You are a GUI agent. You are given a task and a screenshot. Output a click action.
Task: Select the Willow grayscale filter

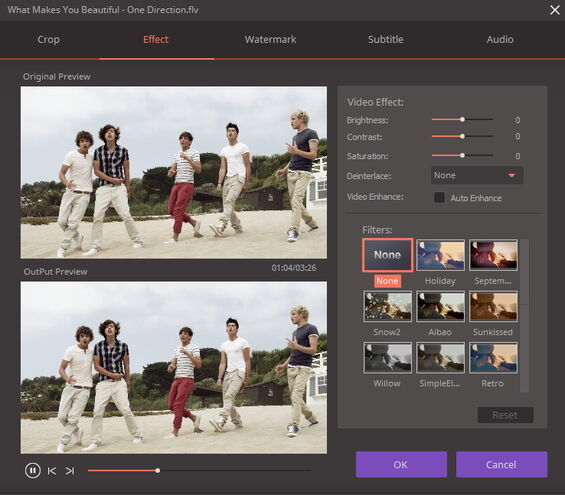pyautogui.click(x=388, y=358)
